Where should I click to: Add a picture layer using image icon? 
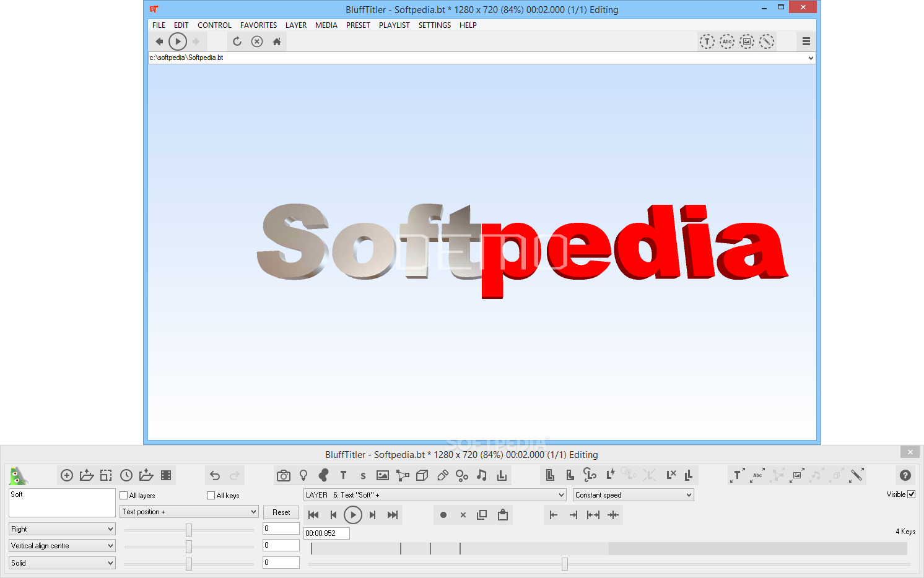click(383, 475)
